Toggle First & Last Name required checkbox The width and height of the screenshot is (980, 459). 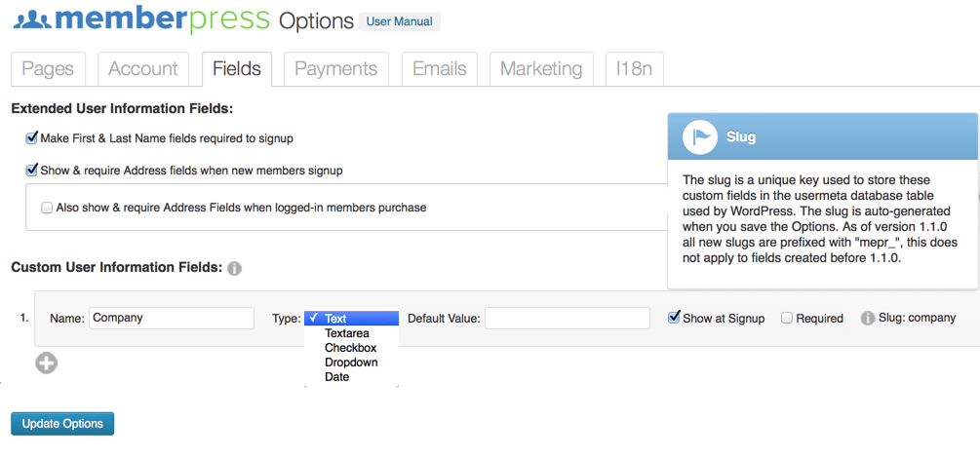click(31, 138)
